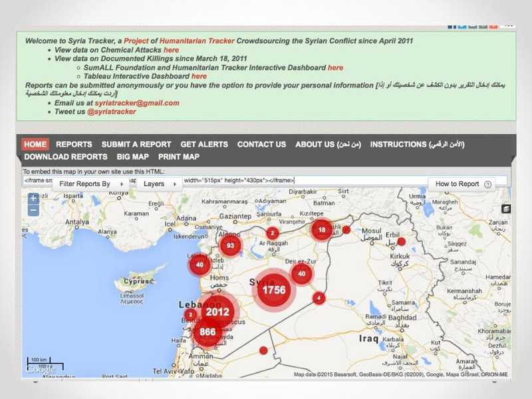The image size is (532, 399).
Task: Select the 93 cluster near Aleppo
Action: [230, 245]
